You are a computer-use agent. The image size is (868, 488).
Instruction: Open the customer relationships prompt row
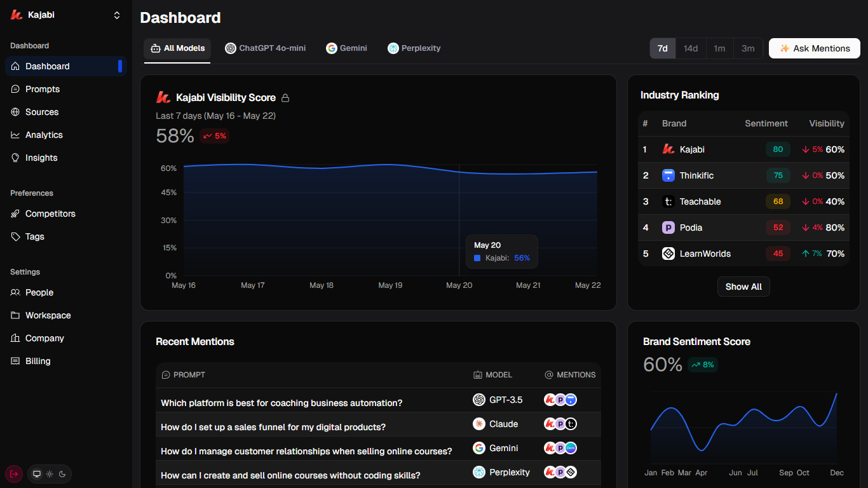[x=378, y=449]
